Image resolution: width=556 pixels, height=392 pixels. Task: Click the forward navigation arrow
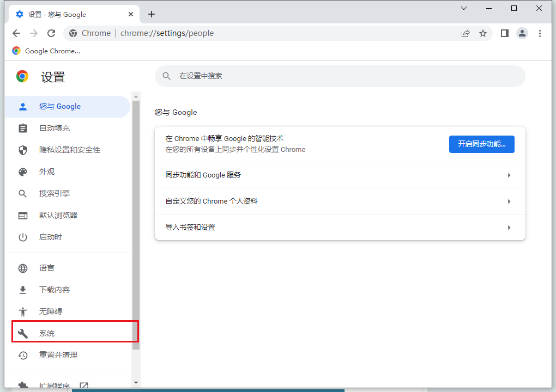[x=34, y=33]
